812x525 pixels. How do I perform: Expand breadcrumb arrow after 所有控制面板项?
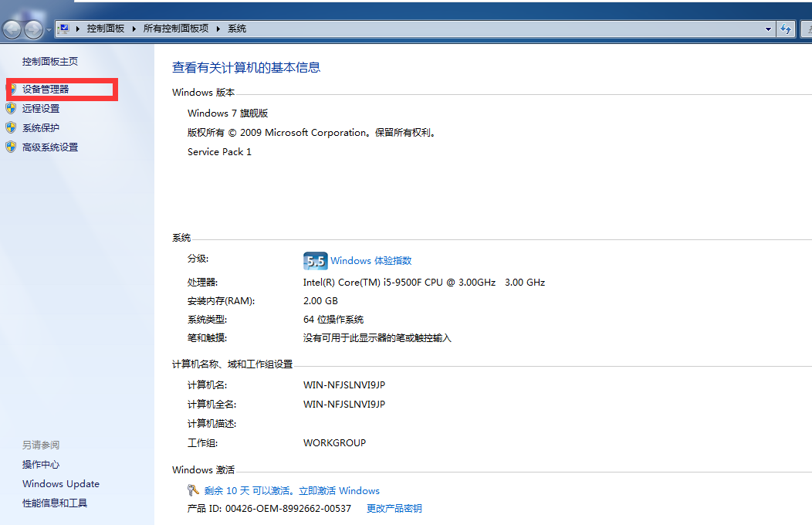(x=218, y=29)
